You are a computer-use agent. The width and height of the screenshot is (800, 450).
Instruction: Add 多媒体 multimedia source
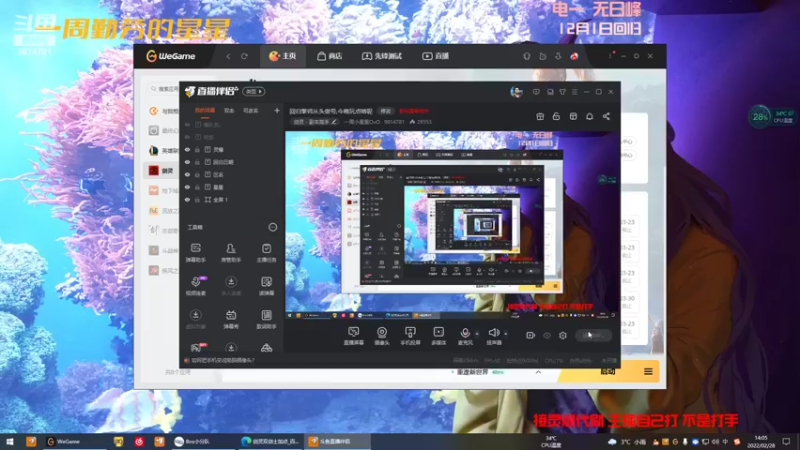(438, 336)
